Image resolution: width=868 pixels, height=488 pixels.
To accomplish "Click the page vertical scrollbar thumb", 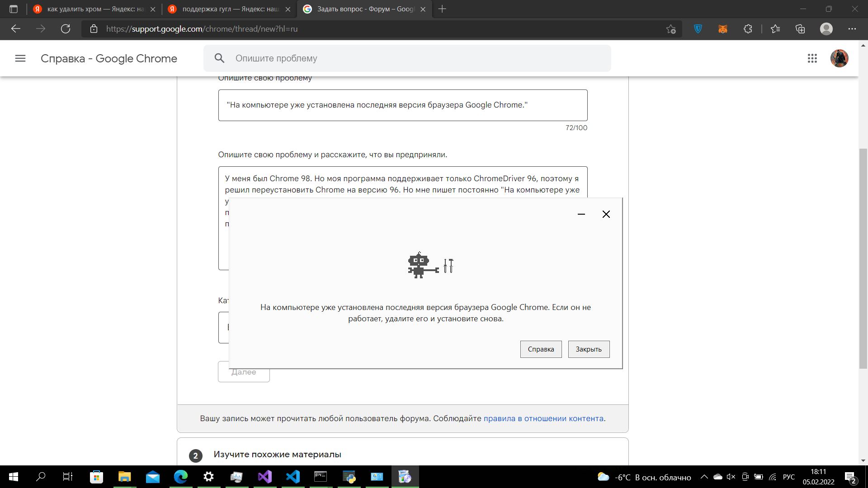I will 863,258.
